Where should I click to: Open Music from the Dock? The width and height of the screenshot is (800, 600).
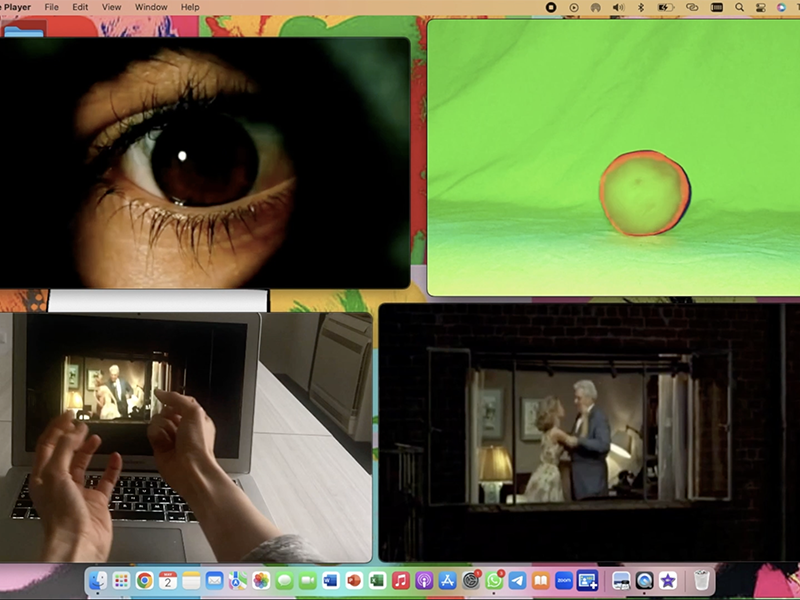[x=401, y=580]
